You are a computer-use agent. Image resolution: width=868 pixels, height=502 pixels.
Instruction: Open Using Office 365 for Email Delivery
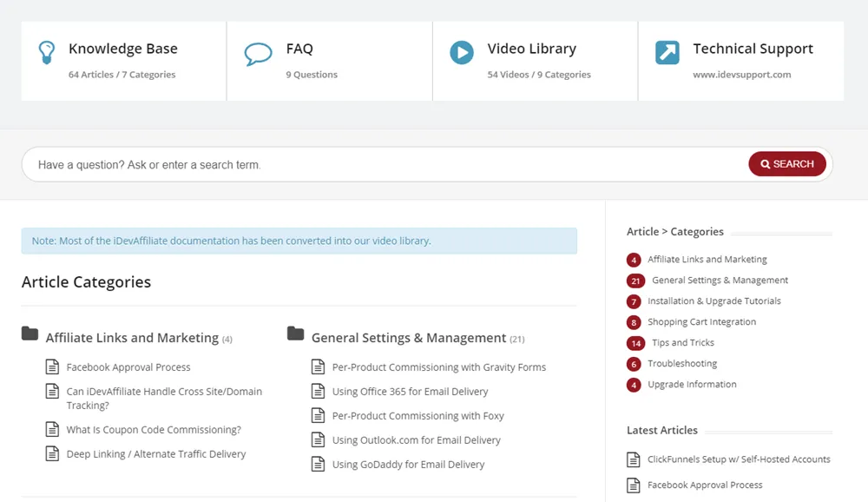(411, 391)
